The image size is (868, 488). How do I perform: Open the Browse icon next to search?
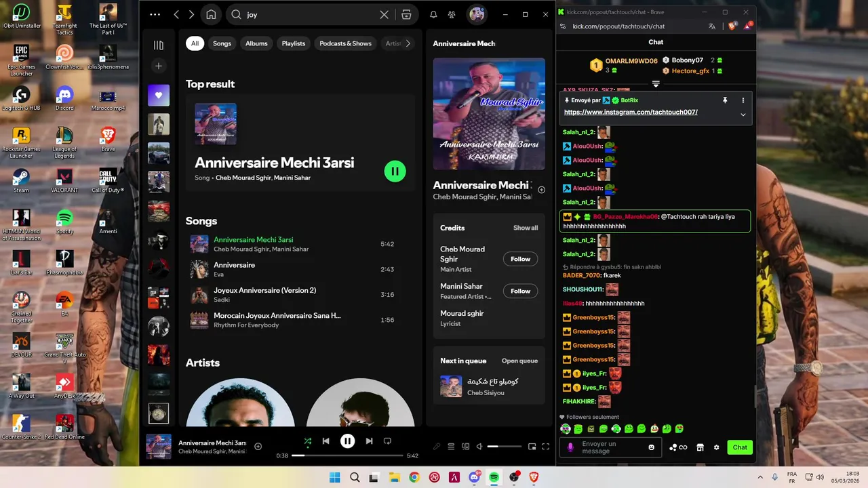(406, 14)
